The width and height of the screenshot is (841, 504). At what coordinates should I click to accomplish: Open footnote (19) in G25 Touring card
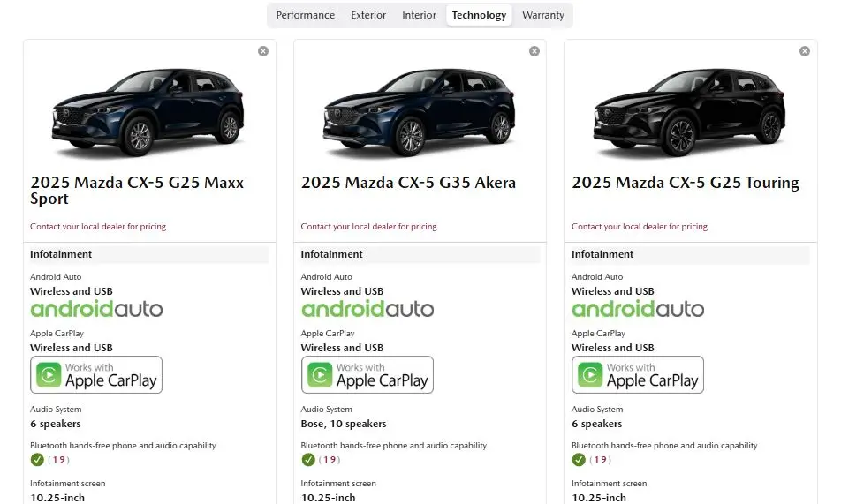click(x=600, y=460)
